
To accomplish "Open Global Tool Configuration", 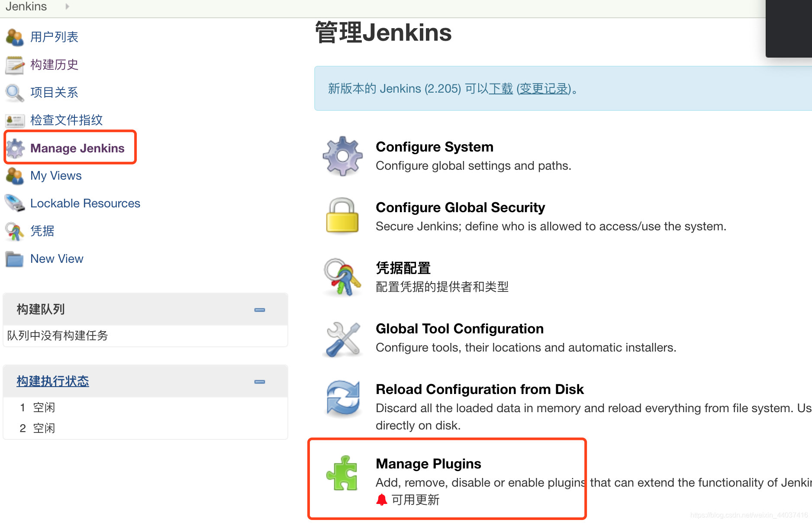I will pyautogui.click(x=460, y=329).
